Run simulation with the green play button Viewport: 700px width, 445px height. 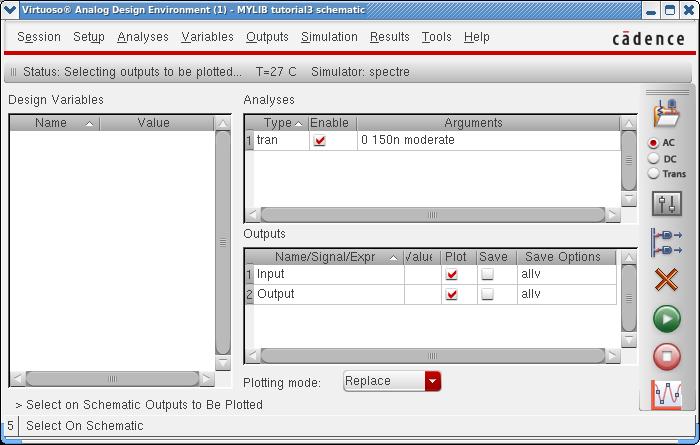click(x=667, y=319)
